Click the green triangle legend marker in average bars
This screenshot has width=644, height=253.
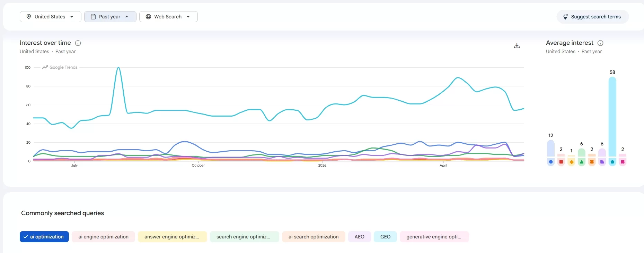[582, 162]
